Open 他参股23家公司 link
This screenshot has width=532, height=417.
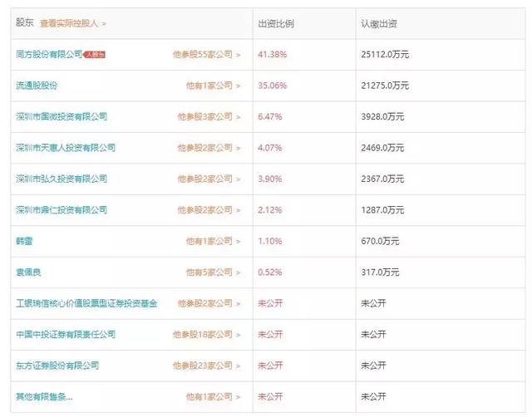point(206,365)
